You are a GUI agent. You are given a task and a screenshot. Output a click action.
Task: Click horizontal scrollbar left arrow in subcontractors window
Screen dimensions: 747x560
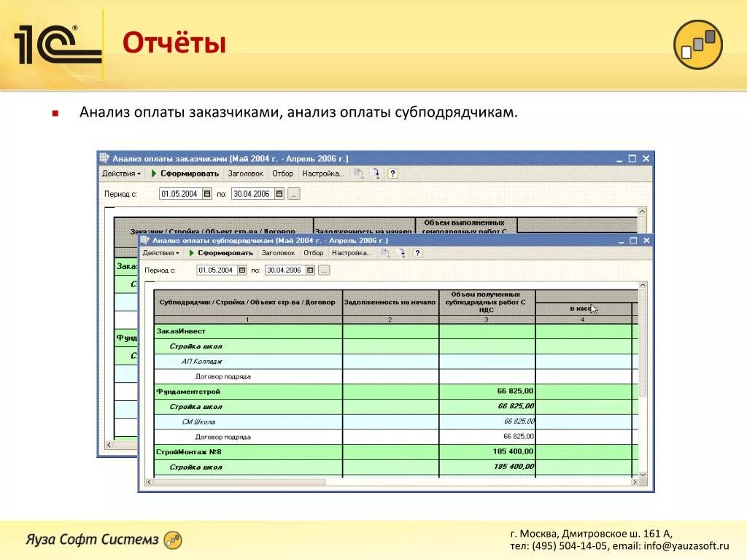149,482
